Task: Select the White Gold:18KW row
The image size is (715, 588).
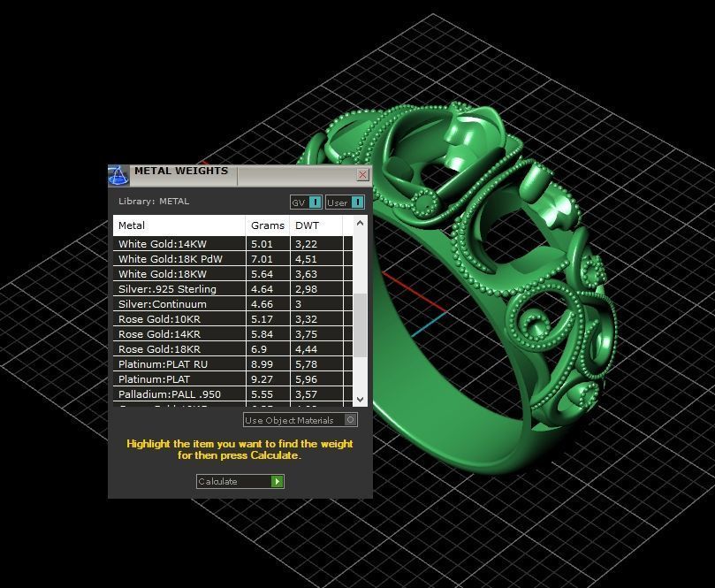Action: pyautogui.click(x=233, y=274)
